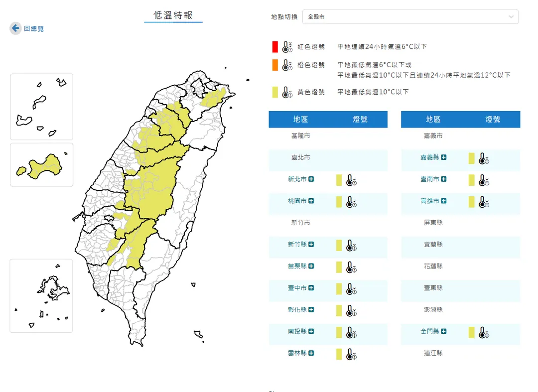The image size is (538, 392).
Task: Open the 金門縣 region link
Action: pos(429,331)
